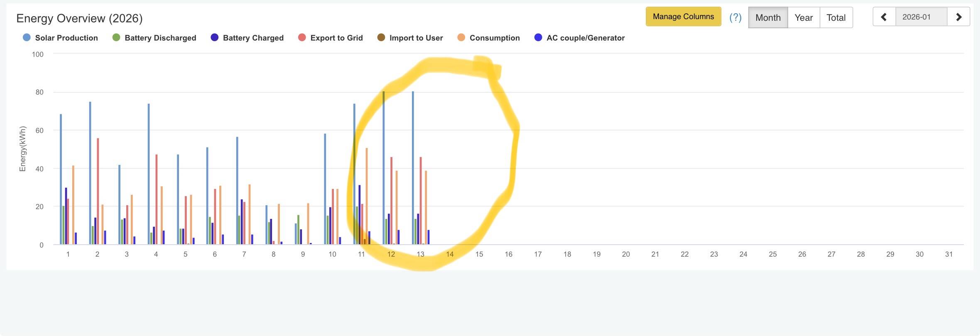Screen dimensions: 980x336
Task: Hide the Export to Grid series
Action: point(331,38)
